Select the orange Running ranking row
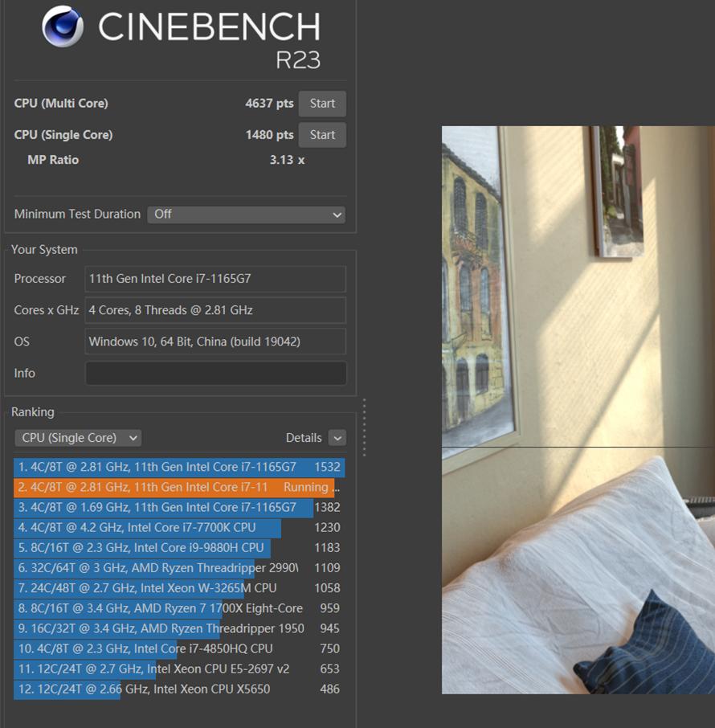The height and width of the screenshot is (728, 715). tap(179, 487)
